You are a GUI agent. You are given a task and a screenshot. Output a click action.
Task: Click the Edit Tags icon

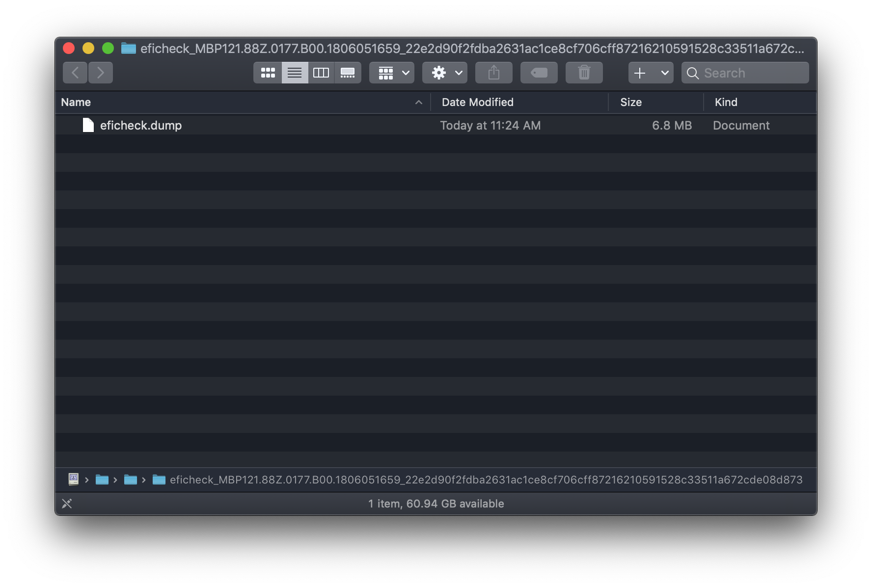(539, 73)
